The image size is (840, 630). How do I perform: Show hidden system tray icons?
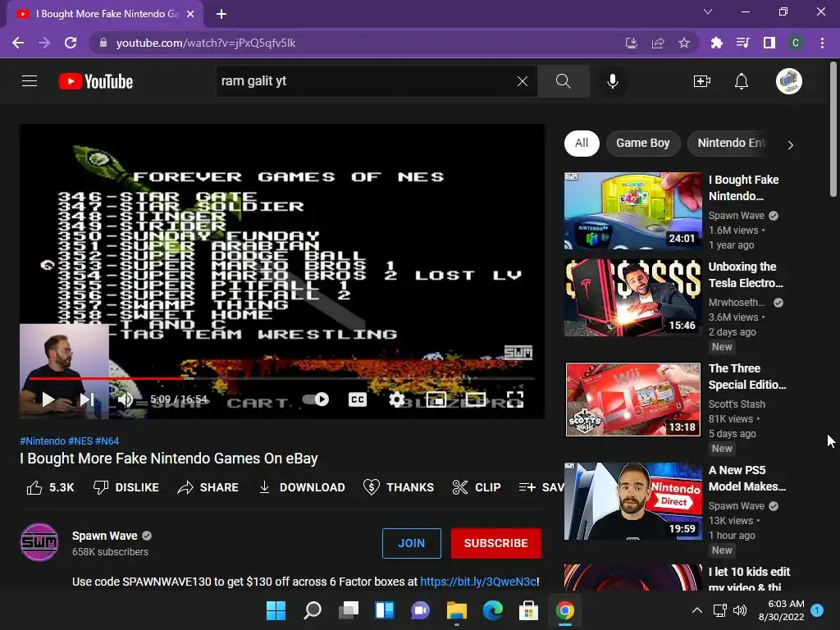click(x=697, y=610)
